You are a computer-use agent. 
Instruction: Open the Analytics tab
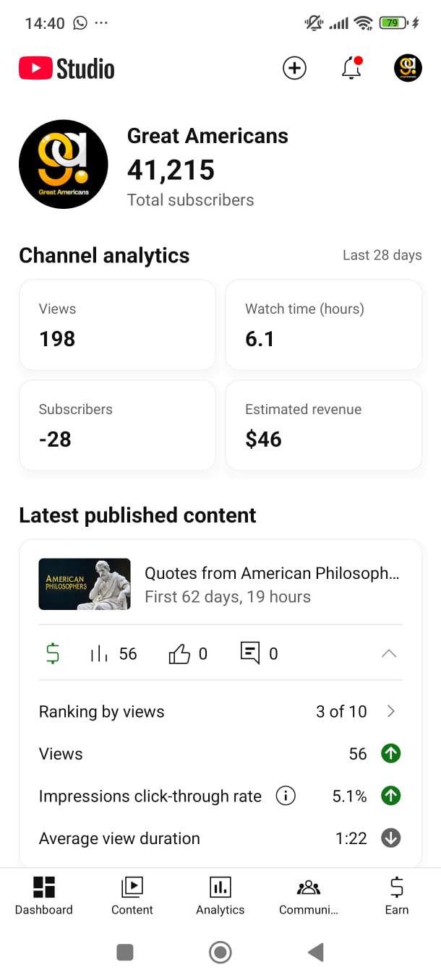pyautogui.click(x=220, y=895)
